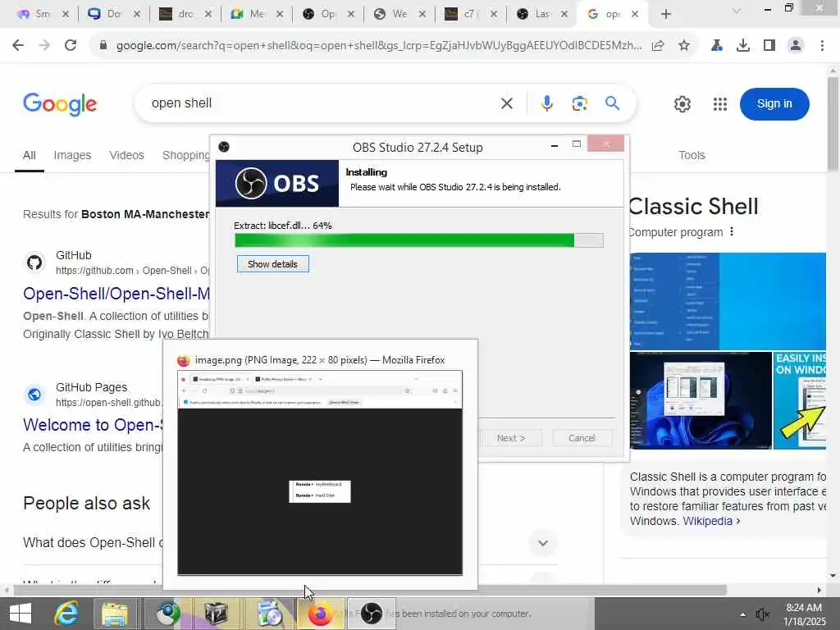The height and width of the screenshot is (630, 840).
Task: Click Show details in OBS setup
Action: coord(272,264)
